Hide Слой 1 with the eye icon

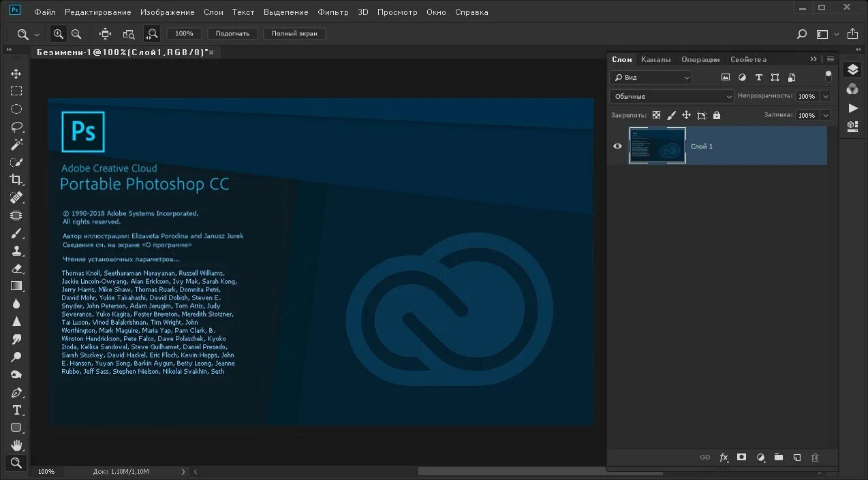pyautogui.click(x=617, y=146)
